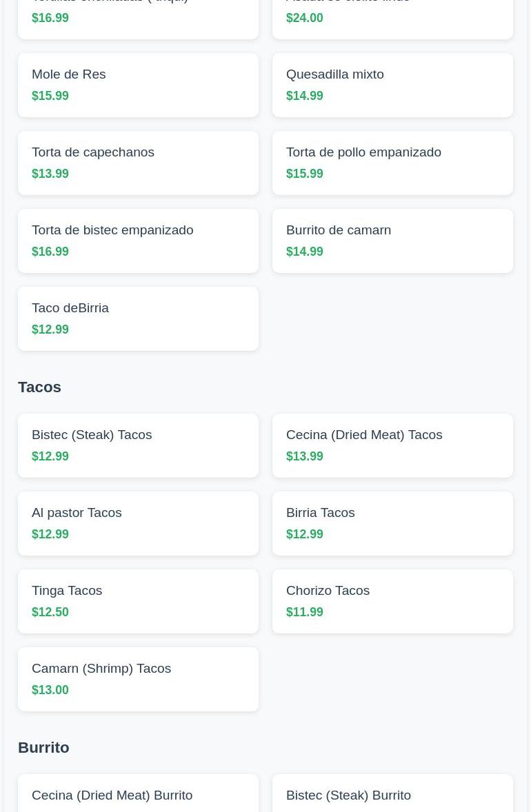Click the Burrito de camarn item

(x=392, y=241)
